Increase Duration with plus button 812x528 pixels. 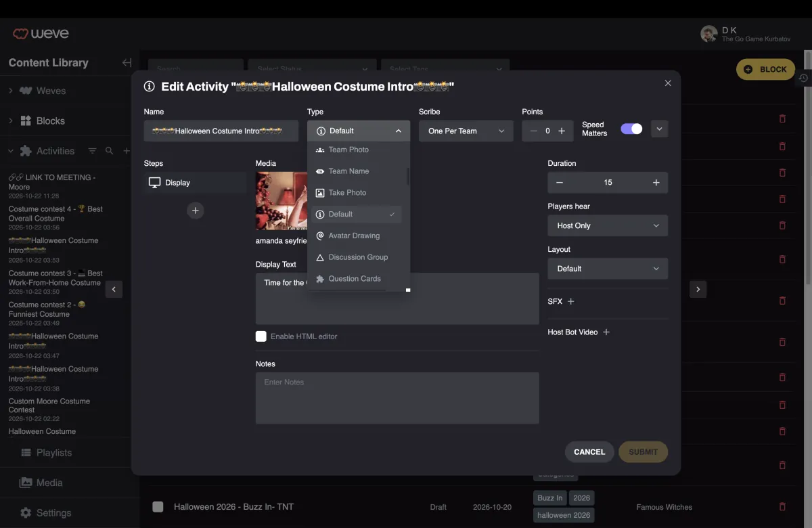coord(656,183)
